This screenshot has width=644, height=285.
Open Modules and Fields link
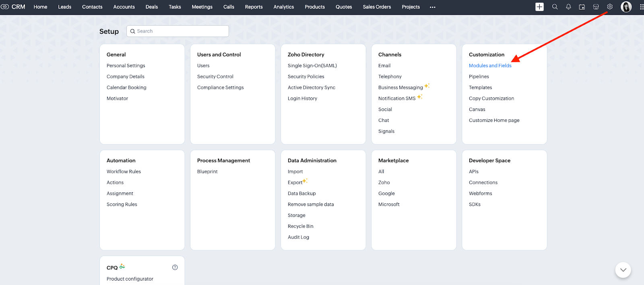(490, 66)
